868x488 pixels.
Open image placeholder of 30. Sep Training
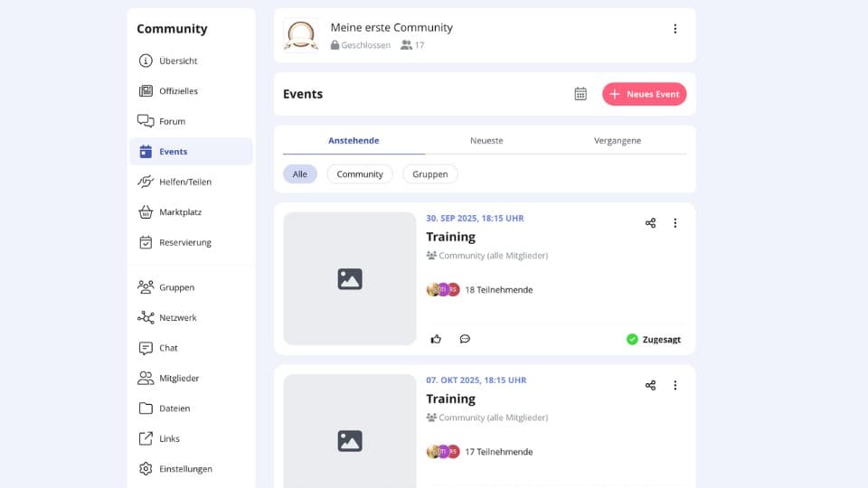pos(350,279)
